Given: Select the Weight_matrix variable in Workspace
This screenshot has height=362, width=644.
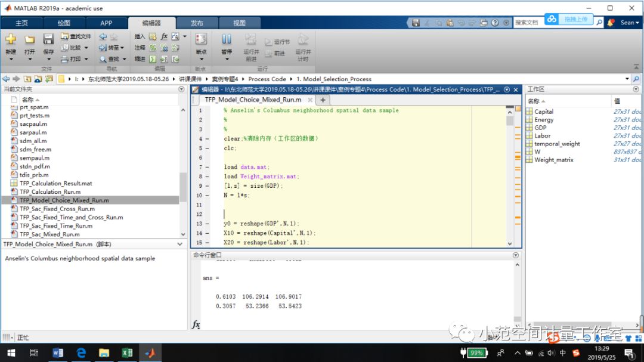Looking at the screenshot, I should coord(553,160).
